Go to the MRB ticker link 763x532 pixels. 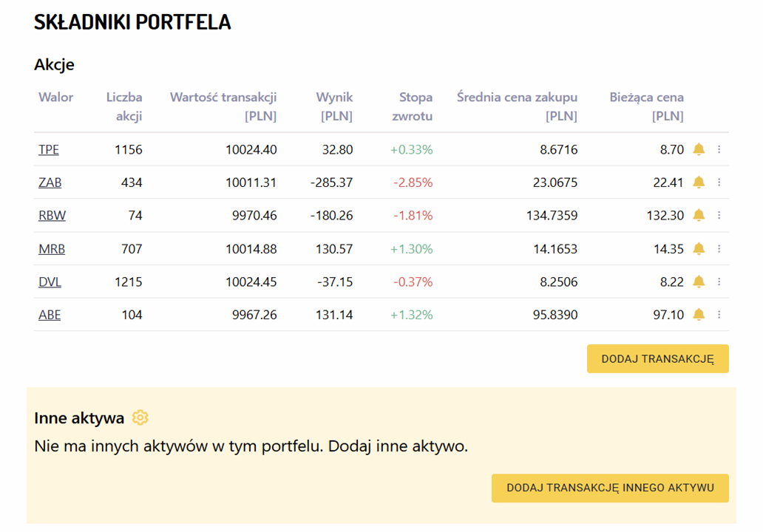(x=52, y=249)
